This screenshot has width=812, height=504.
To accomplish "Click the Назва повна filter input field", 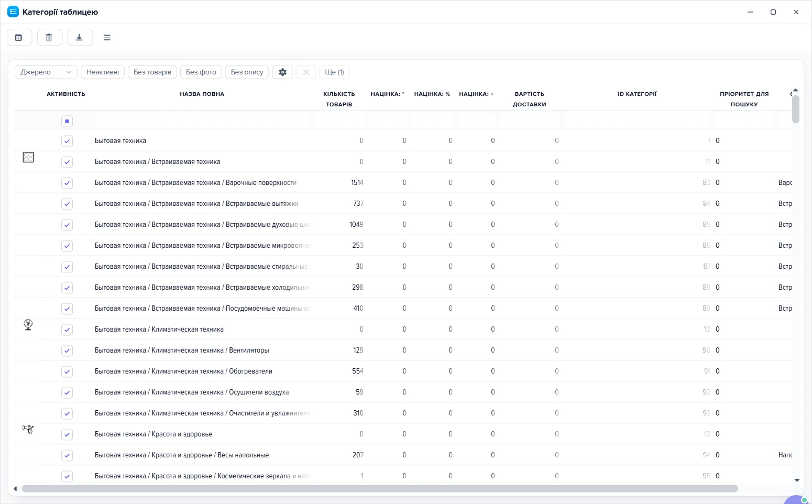I will pos(203,122).
